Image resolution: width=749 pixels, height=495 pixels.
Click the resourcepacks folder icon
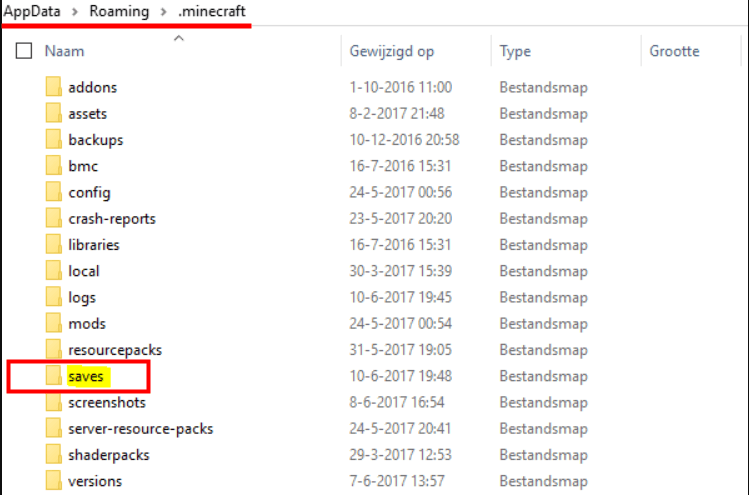54,350
